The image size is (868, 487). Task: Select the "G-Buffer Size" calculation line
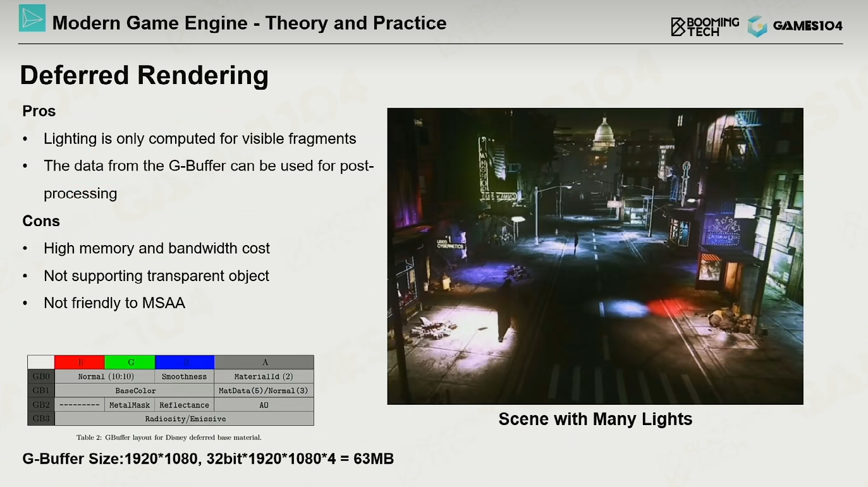[x=208, y=459]
